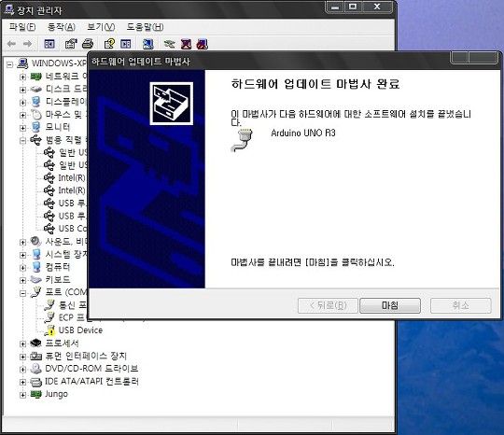The height and width of the screenshot is (435, 504).
Task: Click the IDE ATA/ATAPI controller icon
Action: (x=35, y=382)
